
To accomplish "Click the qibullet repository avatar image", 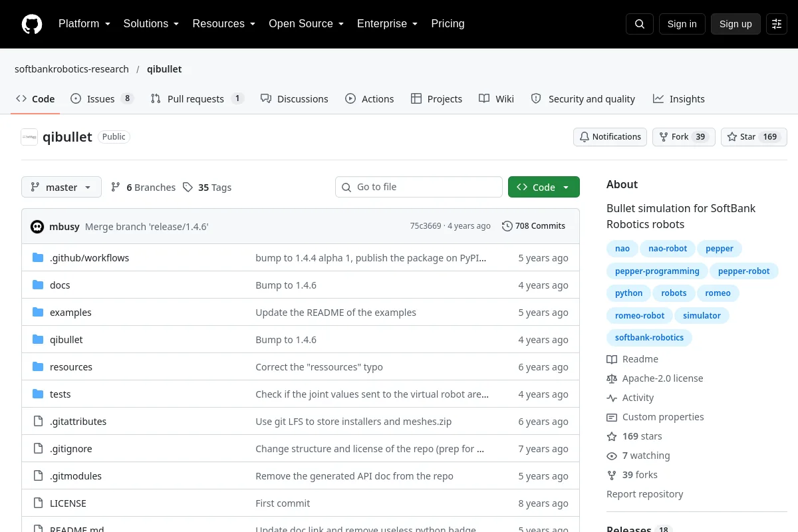I will (29, 137).
